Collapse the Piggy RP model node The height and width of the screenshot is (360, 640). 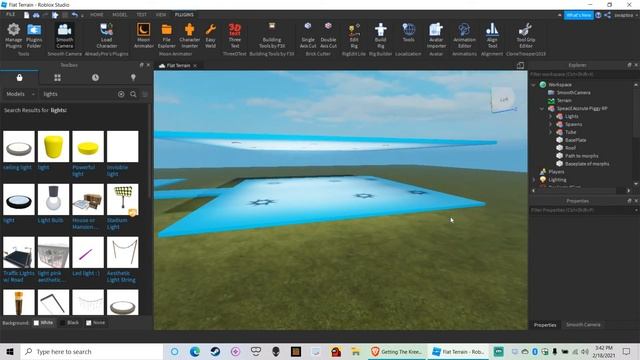[x=542, y=109]
